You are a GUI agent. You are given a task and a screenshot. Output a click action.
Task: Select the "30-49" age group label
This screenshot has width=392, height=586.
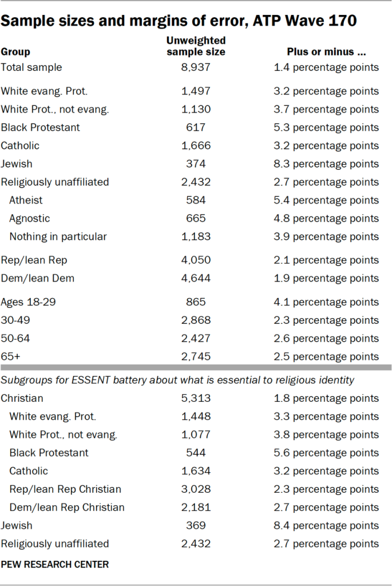pyautogui.click(x=15, y=320)
